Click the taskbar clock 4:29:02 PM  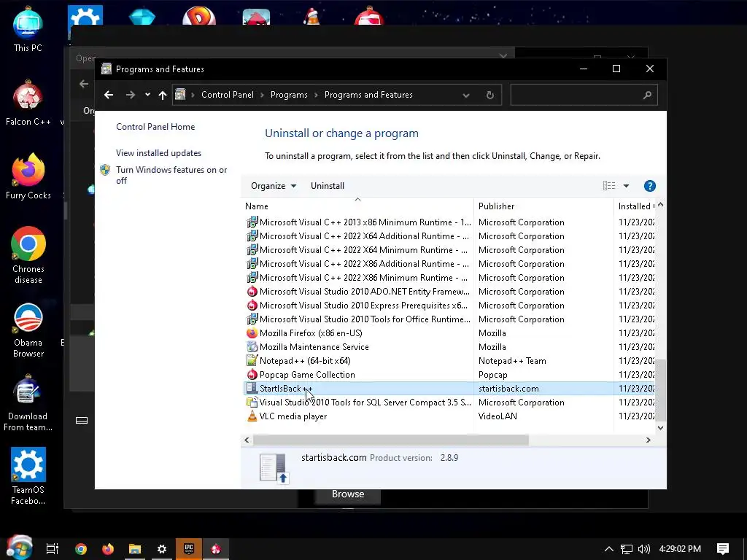click(x=680, y=549)
